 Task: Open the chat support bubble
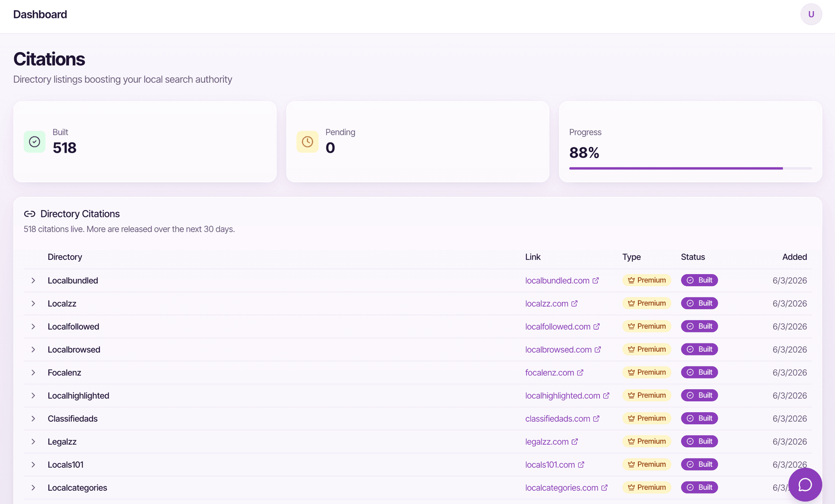[x=805, y=484]
